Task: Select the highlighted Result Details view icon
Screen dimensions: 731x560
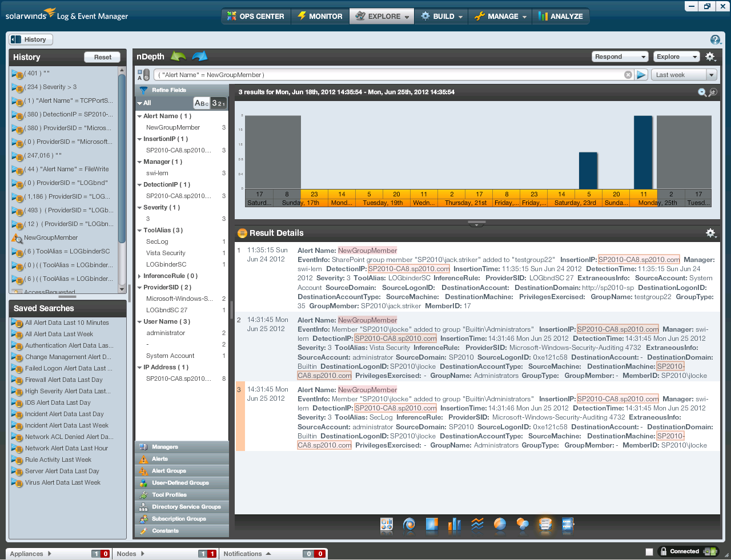Action: pyautogui.click(x=545, y=525)
